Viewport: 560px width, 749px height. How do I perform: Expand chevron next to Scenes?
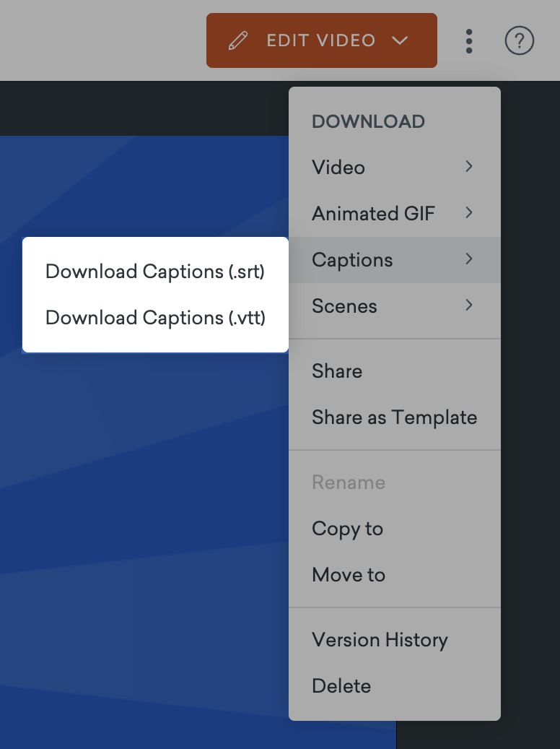[469, 305]
